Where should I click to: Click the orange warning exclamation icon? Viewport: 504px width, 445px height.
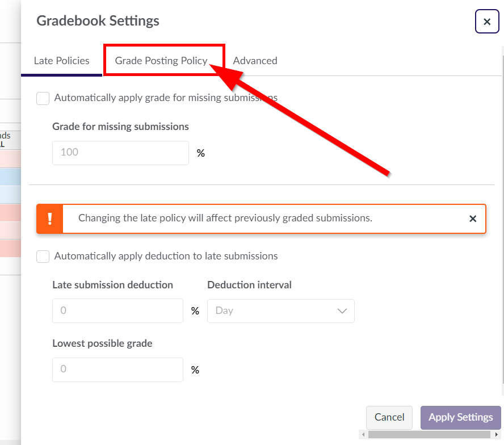point(50,219)
